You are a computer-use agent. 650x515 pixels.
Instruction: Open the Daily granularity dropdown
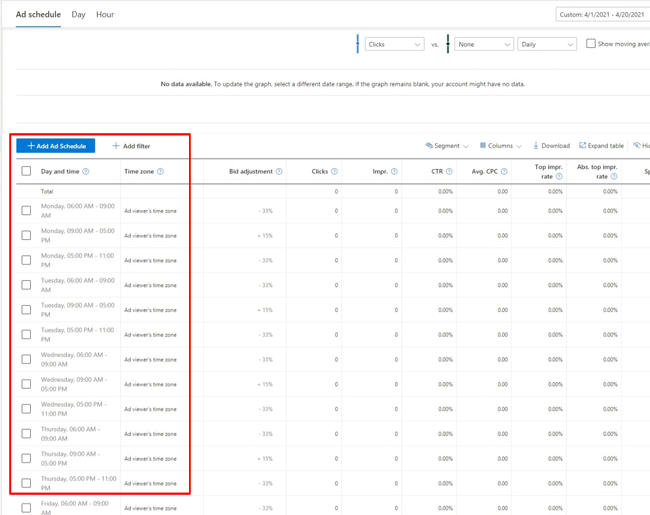(547, 44)
